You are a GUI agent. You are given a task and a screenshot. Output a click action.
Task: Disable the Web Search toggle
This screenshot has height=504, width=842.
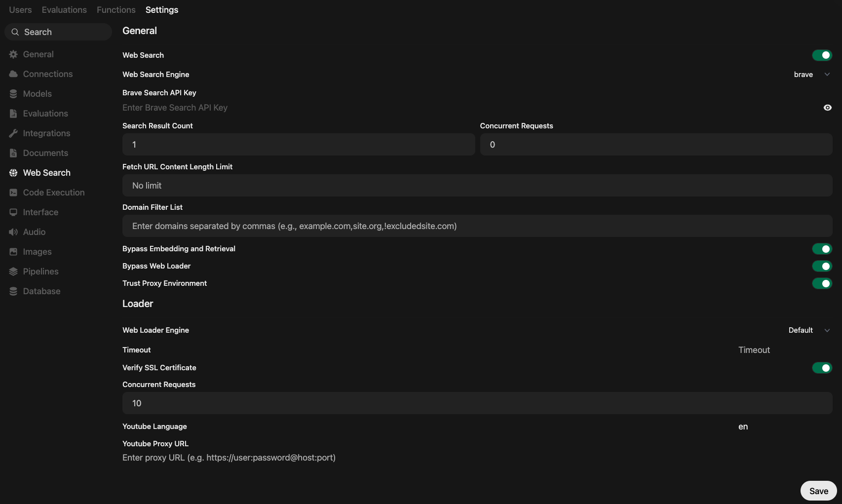click(822, 55)
